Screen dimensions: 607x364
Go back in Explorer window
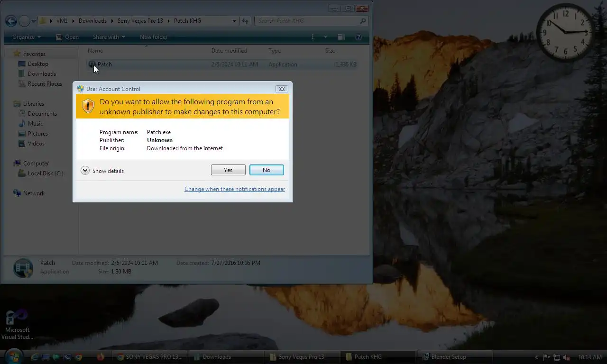(11, 21)
